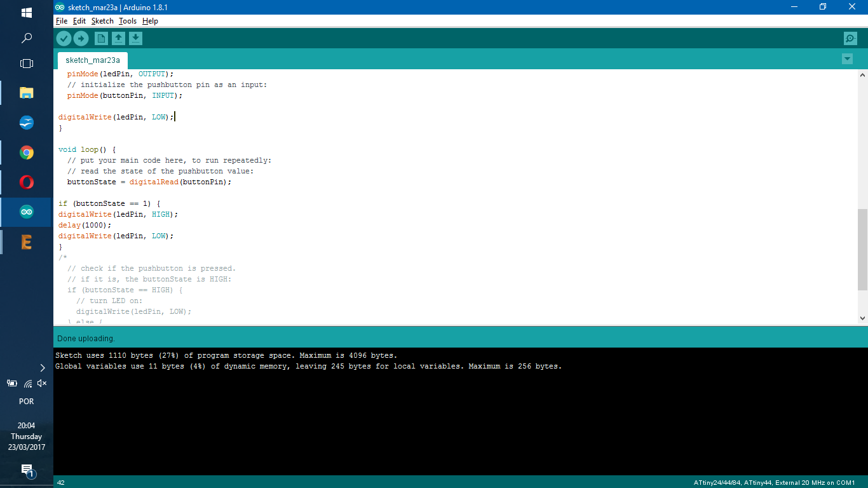This screenshot has width=868, height=488.
Task: Open File Explorer from the taskbar
Action: pyautogui.click(x=27, y=93)
